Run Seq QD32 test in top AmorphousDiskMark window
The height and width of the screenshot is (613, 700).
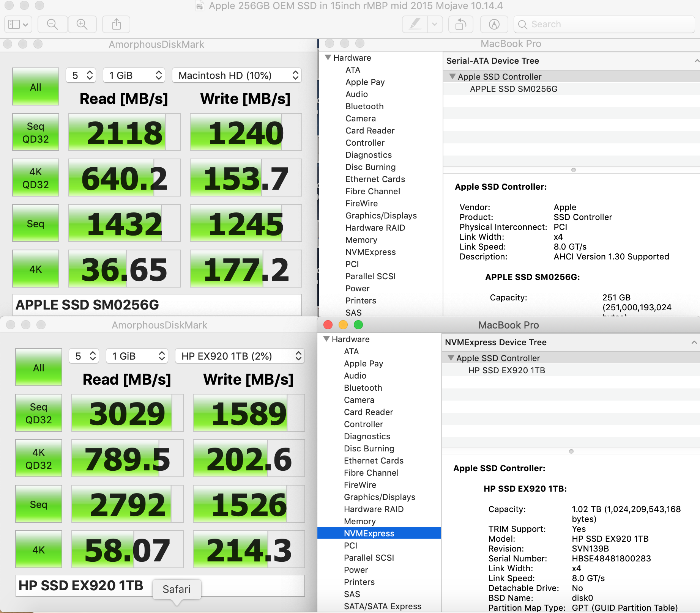coord(36,132)
